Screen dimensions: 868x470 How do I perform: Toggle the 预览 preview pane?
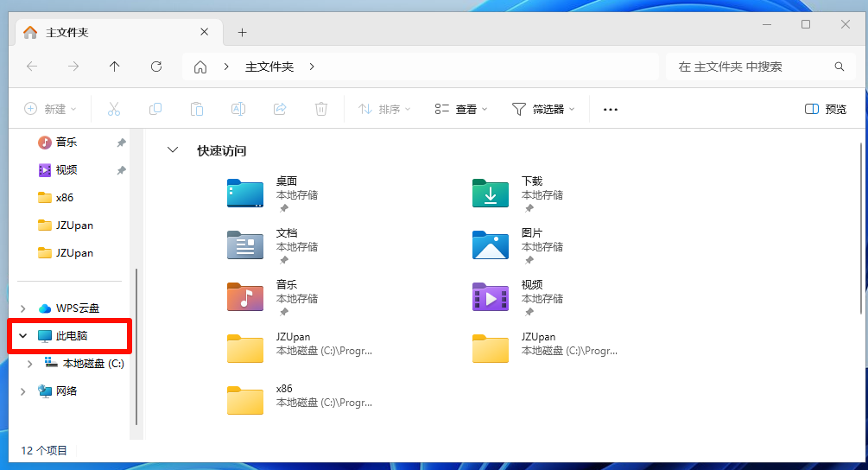826,109
